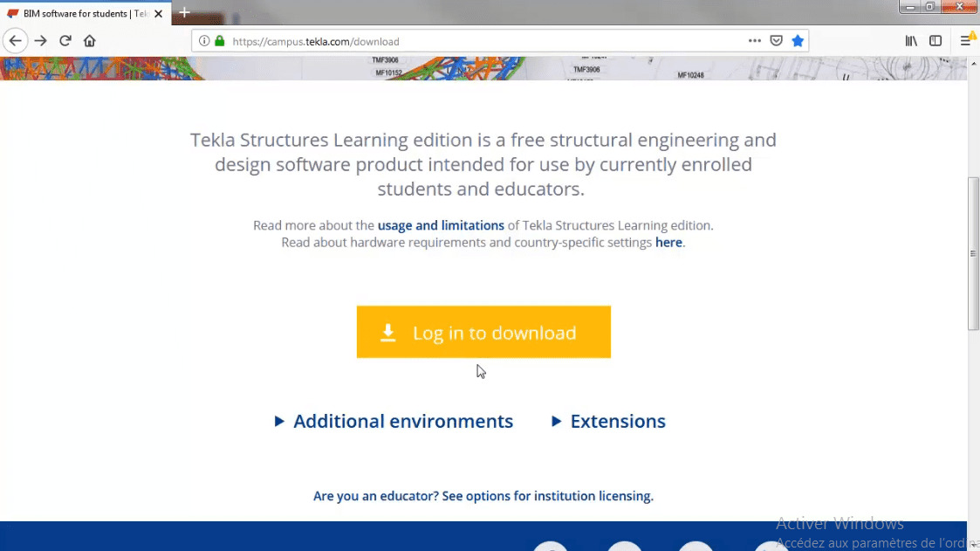The width and height of the screenshot is (980, 551).
Task: Follow the 'here' hardware requirements link
Action: [x=668, y=243]
